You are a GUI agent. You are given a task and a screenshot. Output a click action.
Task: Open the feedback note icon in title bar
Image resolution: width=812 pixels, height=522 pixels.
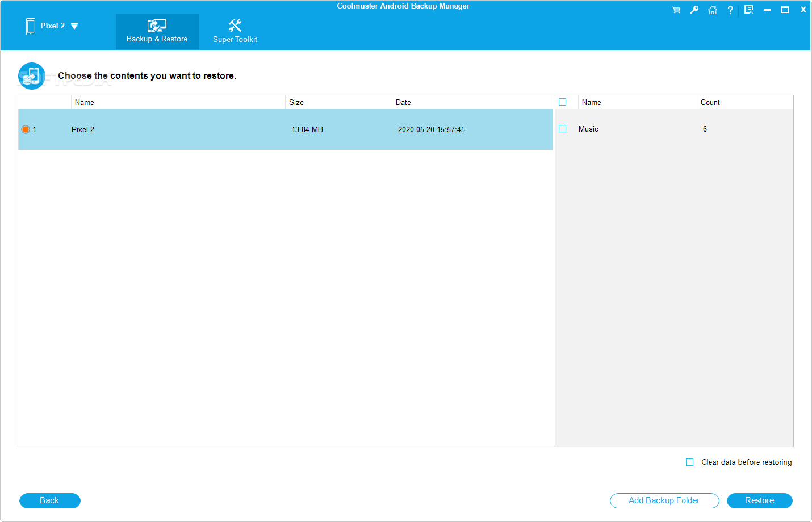coord(748,10)
